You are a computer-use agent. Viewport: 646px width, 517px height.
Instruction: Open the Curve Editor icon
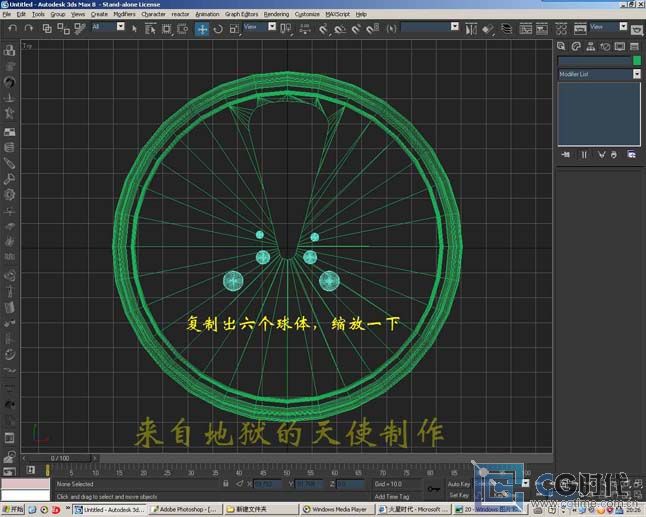[525, 28]
